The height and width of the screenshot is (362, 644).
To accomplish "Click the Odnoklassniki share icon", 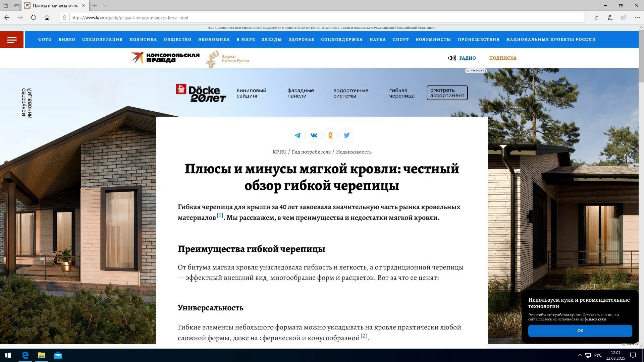I will click(x=330, y=135).
